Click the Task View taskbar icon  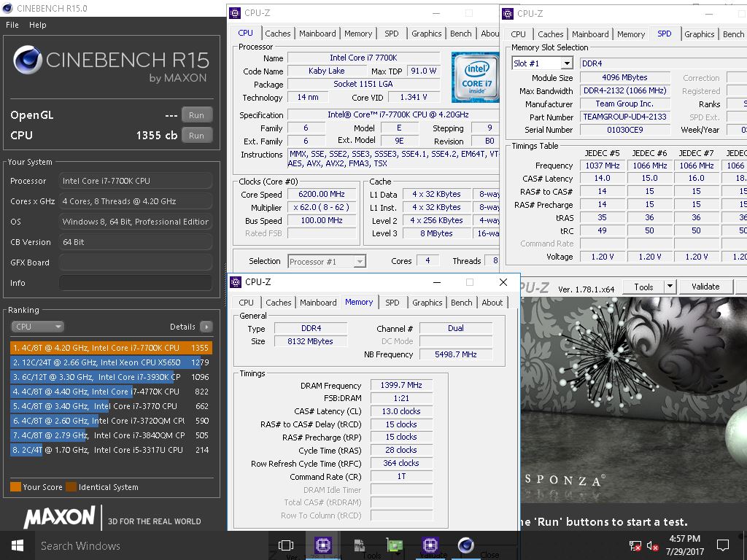tap(286, 545)
